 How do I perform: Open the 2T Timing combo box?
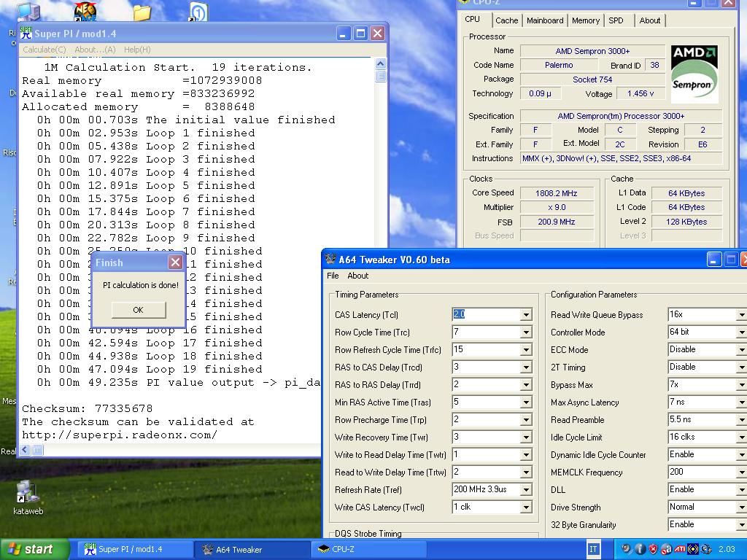click(x=707, y=367)
